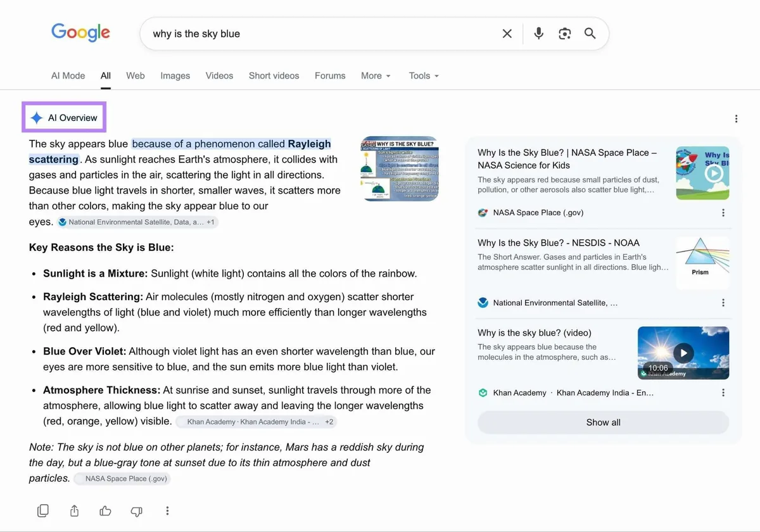Switch to the Videos tab
The image size is (760, 532).
point(219,75)
